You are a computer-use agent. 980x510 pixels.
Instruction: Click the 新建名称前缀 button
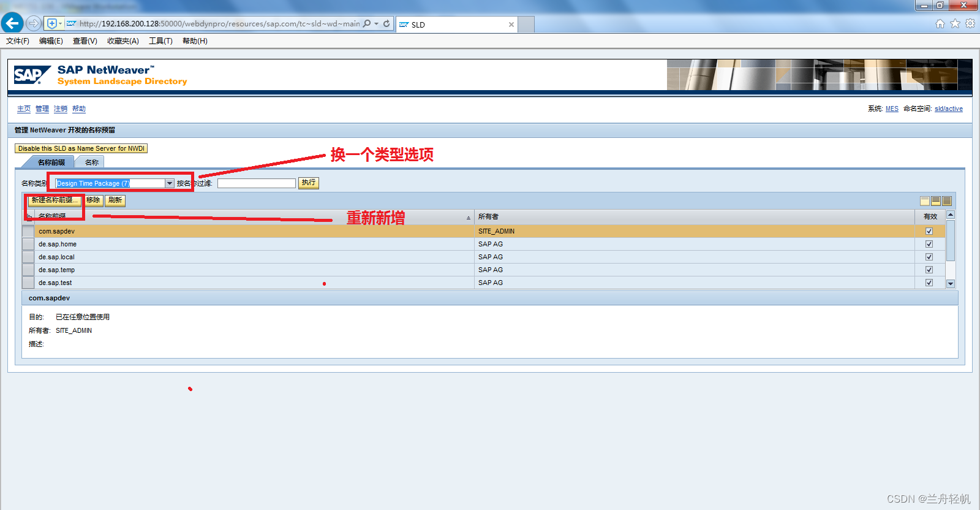[55, 200]
